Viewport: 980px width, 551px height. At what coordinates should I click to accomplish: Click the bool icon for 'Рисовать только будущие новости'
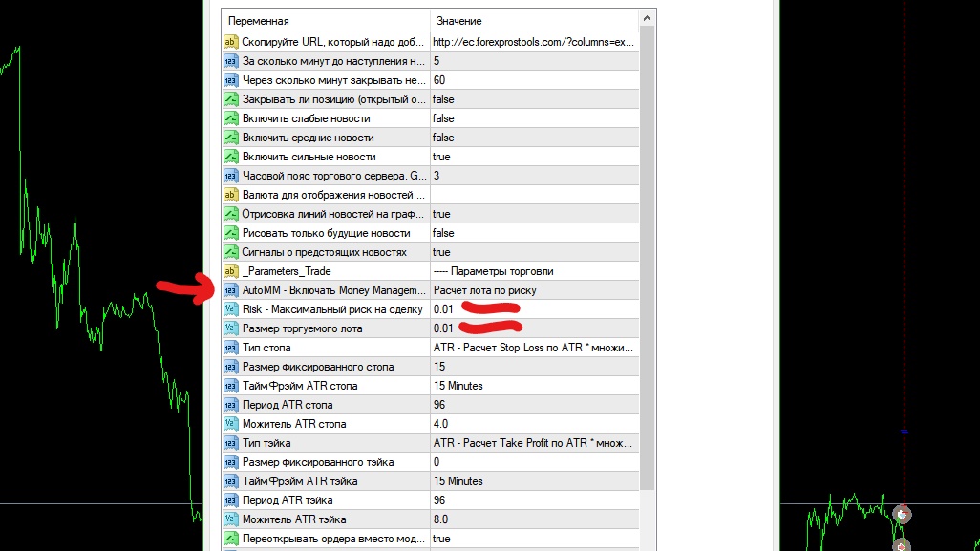point(230,233)
